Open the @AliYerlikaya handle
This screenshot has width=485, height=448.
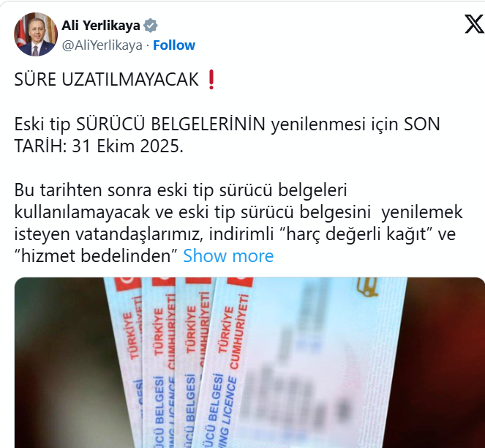coord(102,45)
